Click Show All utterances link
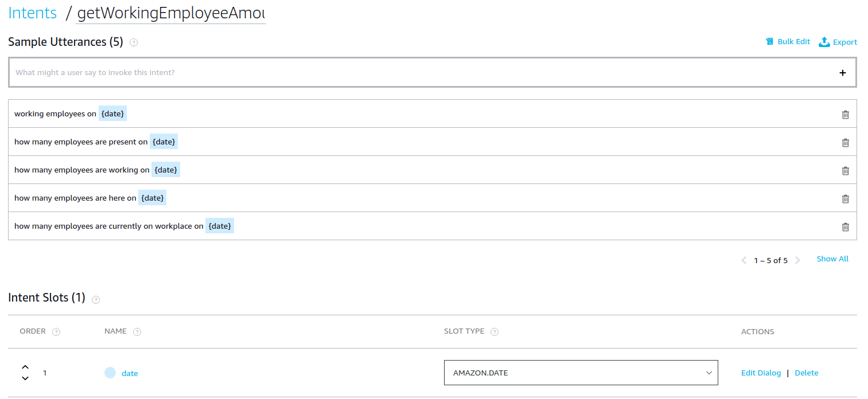The width and height of the screenshot is (868, 399). point(832,259)
